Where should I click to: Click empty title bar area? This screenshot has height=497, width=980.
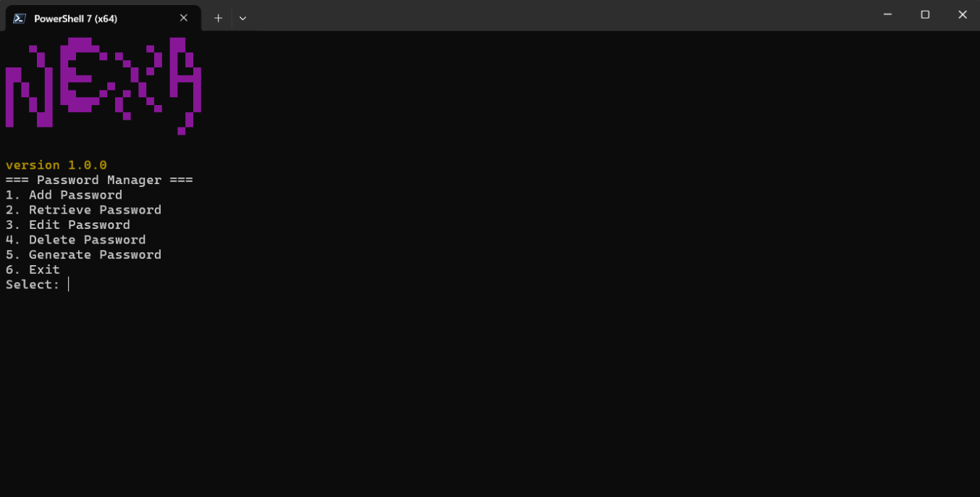557,14
